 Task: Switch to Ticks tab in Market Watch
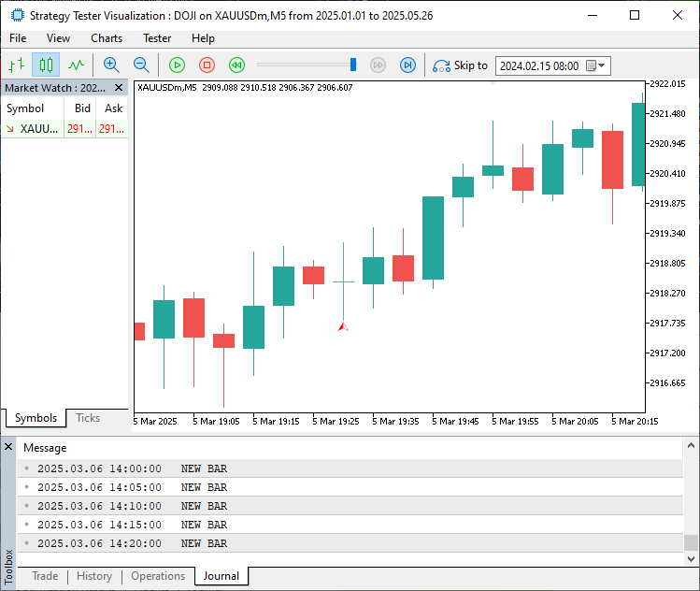click(88, 418)
